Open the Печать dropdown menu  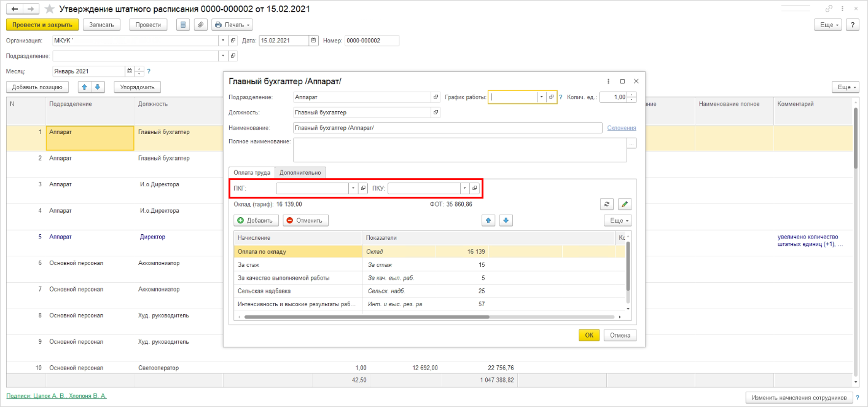pos(232,25)
